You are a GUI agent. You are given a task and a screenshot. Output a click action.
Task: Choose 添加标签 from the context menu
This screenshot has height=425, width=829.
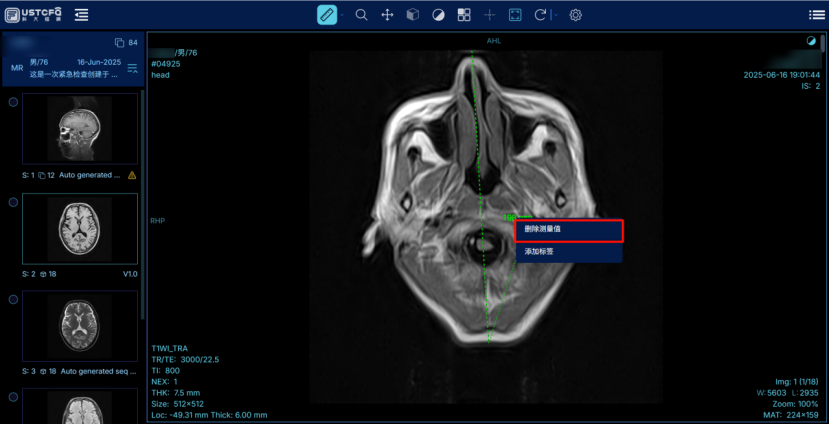click(x=569, y=251)
